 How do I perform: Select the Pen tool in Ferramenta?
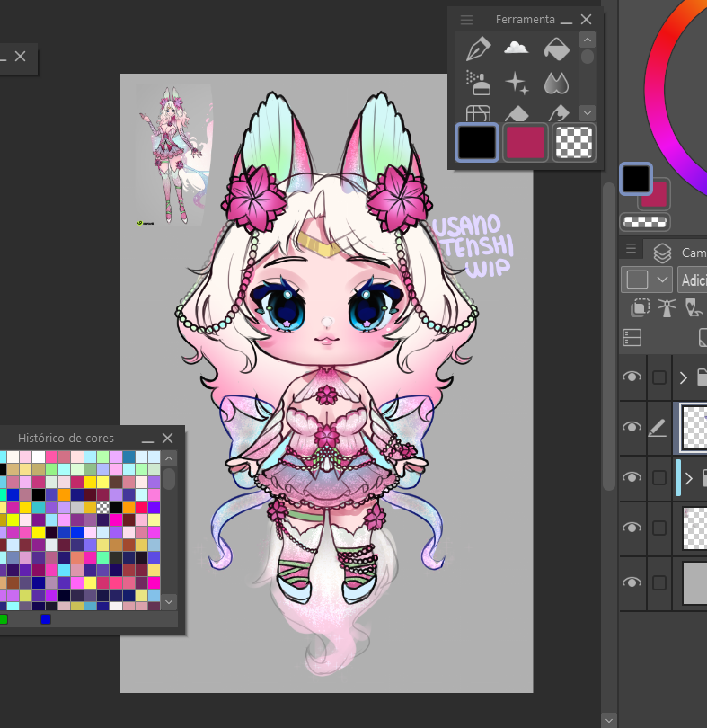click(479, 49)
